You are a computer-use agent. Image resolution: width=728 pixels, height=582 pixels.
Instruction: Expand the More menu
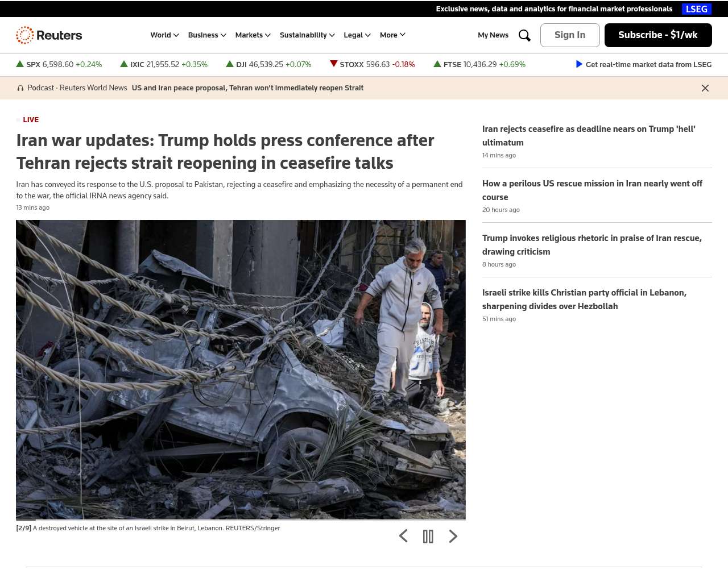(393, 35)
